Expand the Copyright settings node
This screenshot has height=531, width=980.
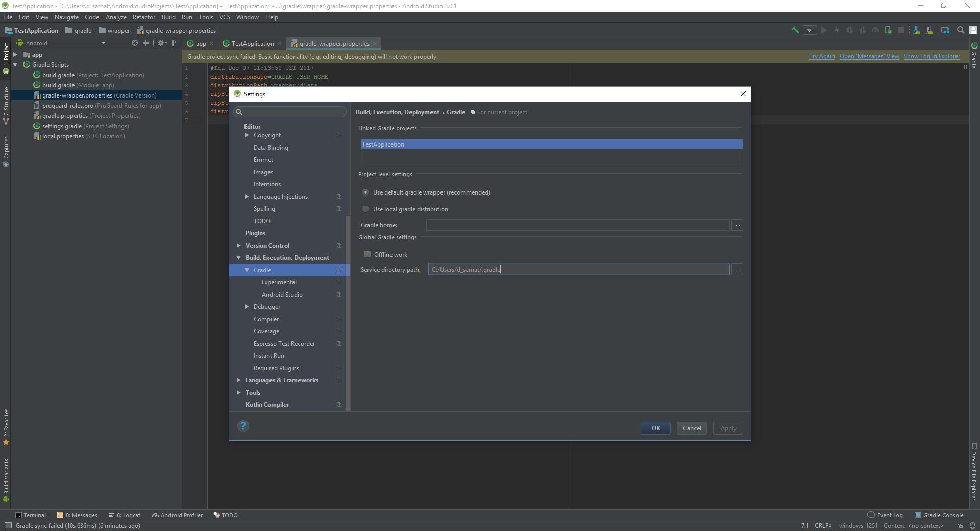(x=247, y=135)
